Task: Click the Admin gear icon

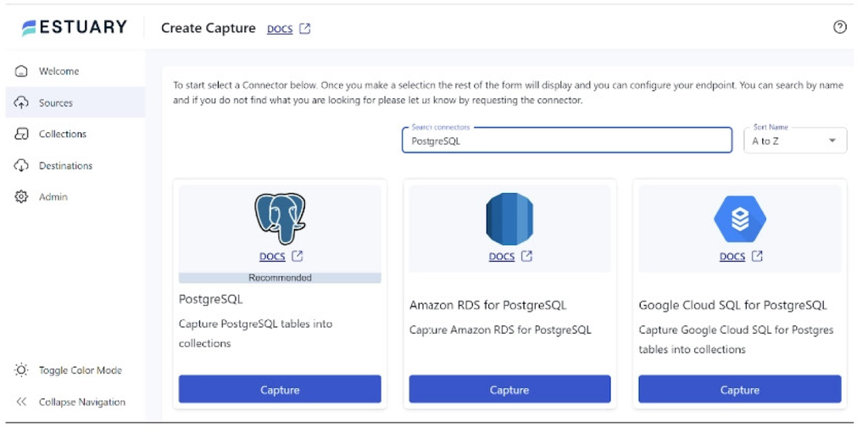Action: coord(21,197)
